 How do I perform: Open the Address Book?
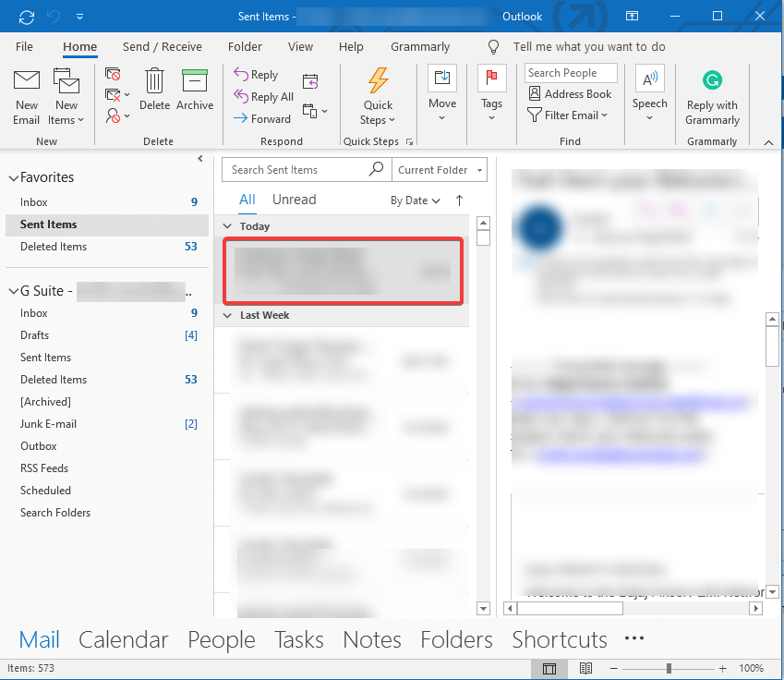(x=570, y=94)
